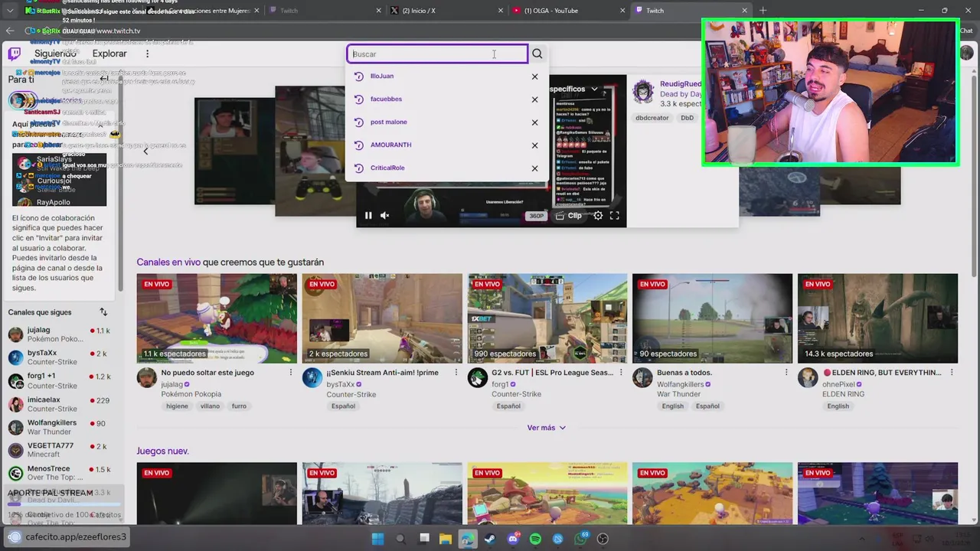Go to previous carousel stream arrow
Image resolution: width=980 pixels, height=551 pixels.
(146, 151)
